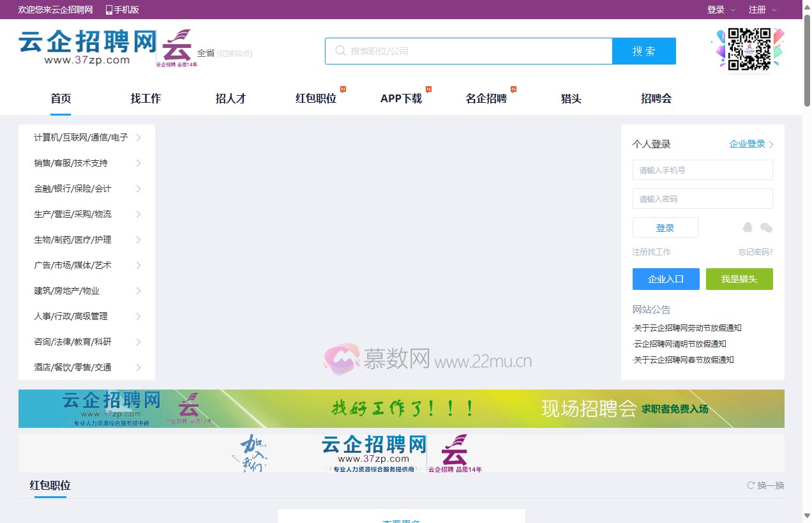Click the blue 登录 button
812x523 pixels.
coord(665,227)
